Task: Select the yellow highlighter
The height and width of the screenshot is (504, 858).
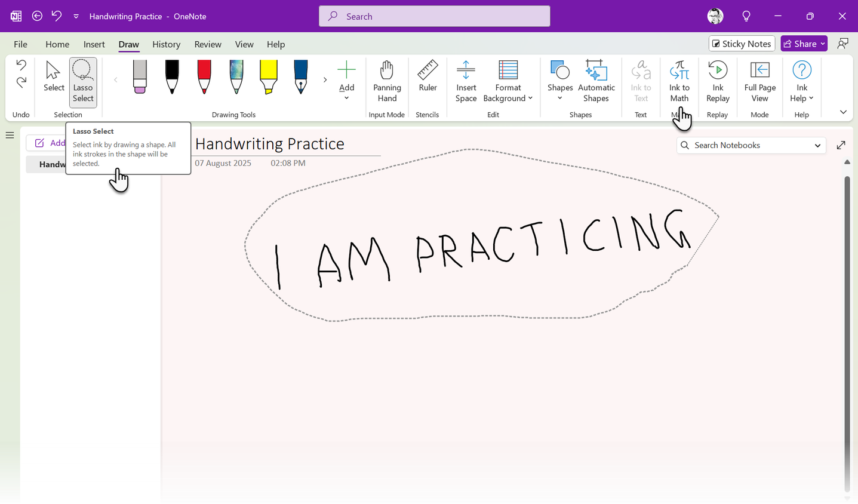Action: tap(269, 77)
